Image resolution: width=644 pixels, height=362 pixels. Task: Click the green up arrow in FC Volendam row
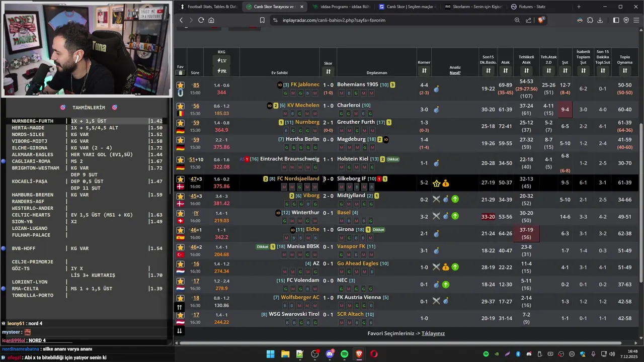tap(446, 285)
